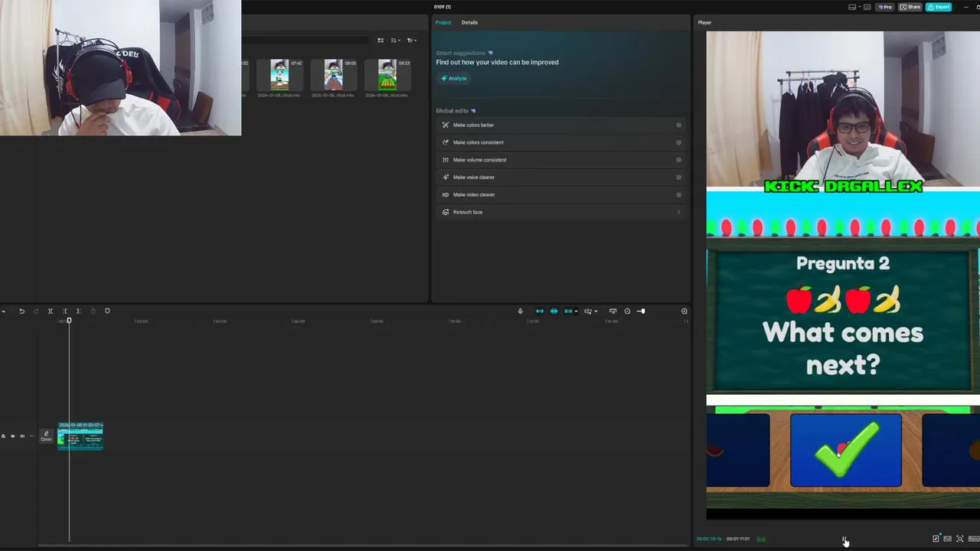
Task: Click the 02:00 mark on timeline ruler
Action: pyautogui.click(x=142, y=321)
